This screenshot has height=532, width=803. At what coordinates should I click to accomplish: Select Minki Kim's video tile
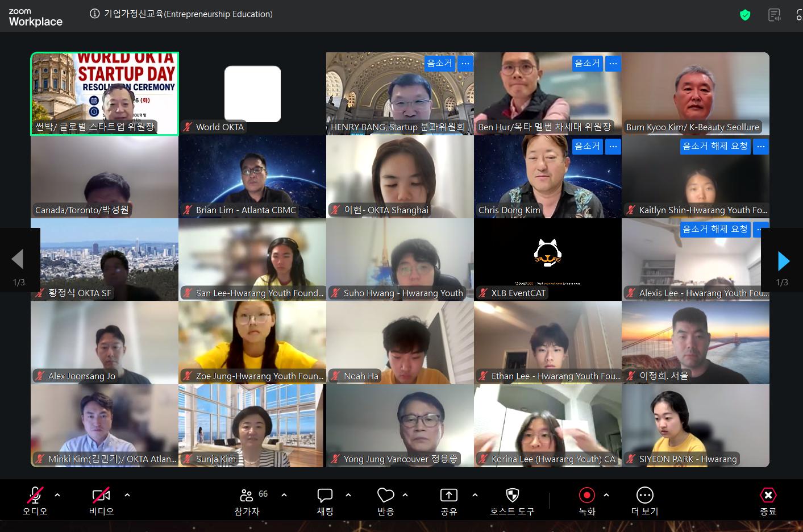pos(105,426)
